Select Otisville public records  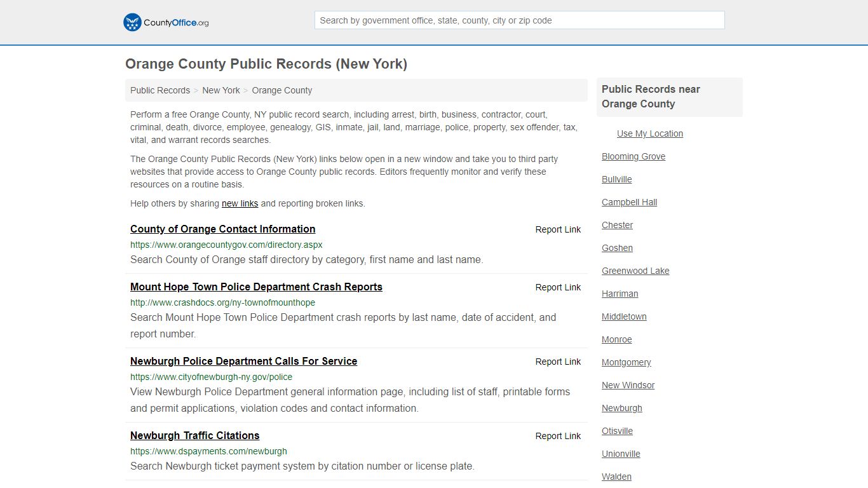pos(617,431)
